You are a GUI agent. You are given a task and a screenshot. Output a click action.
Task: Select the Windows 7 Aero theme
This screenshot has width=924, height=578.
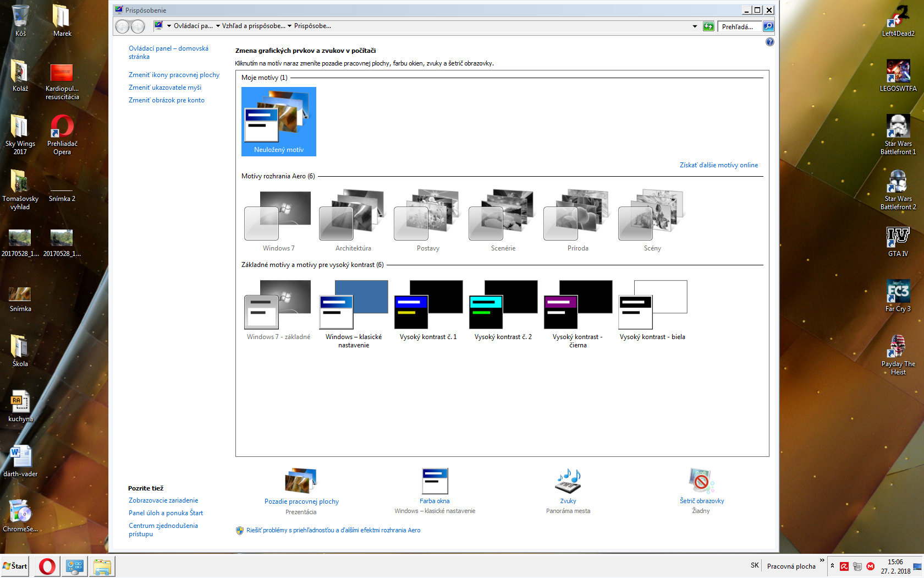point(279,221)
